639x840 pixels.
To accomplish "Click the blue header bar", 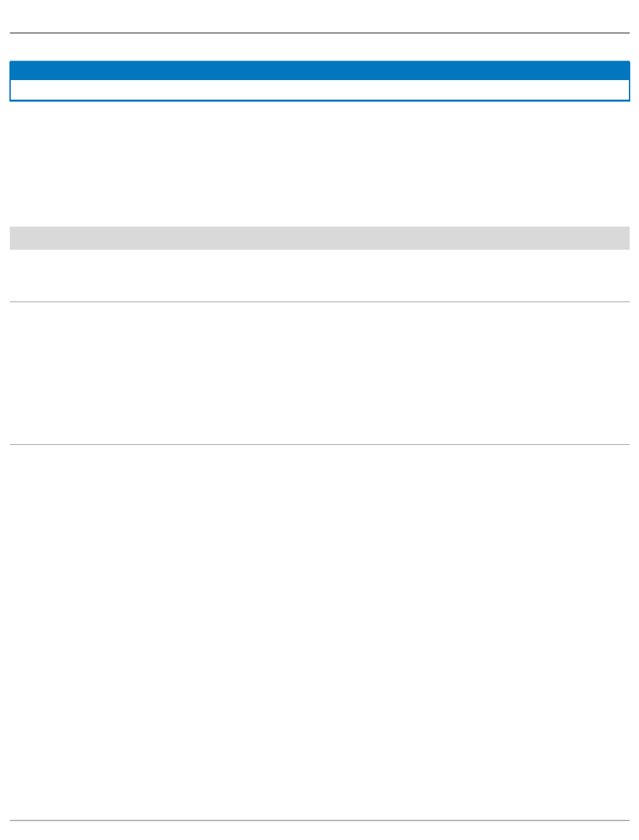I will pos(319,71).
